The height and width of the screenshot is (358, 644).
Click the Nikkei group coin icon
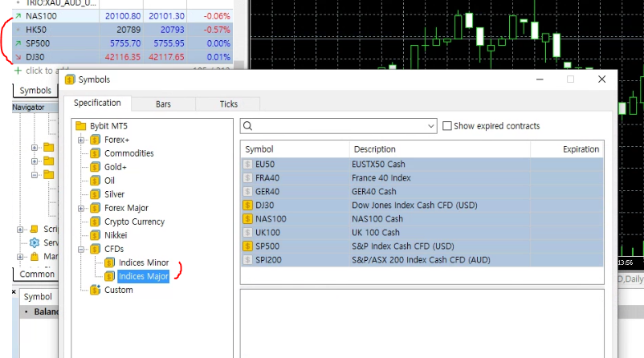tap(95, 235)
